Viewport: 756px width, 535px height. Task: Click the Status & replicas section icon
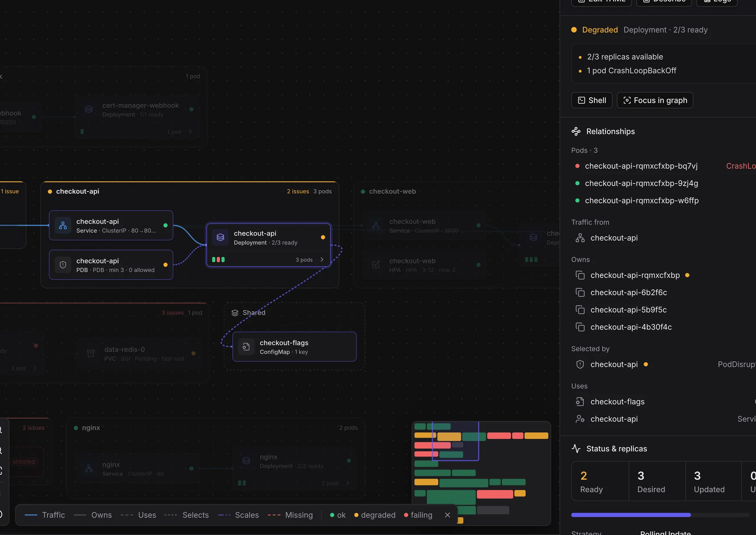576,448
